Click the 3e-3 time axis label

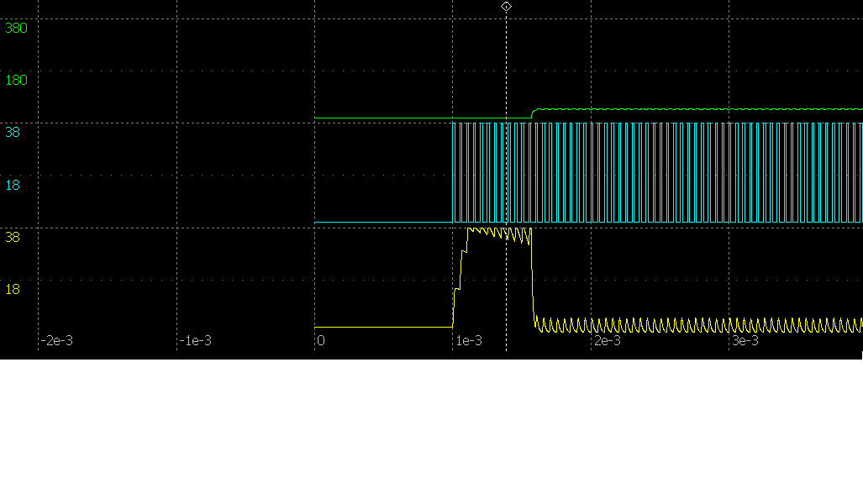coord(745,341)
